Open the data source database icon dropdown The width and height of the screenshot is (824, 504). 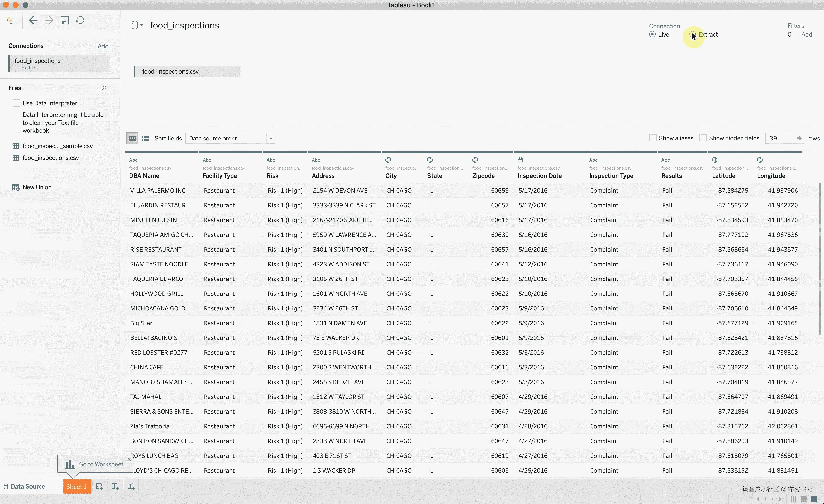(x=137, y=25)
